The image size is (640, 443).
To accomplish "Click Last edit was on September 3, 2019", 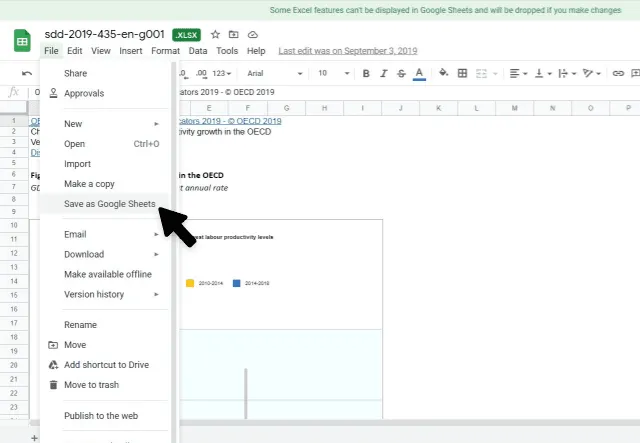I will click(348, 51).
